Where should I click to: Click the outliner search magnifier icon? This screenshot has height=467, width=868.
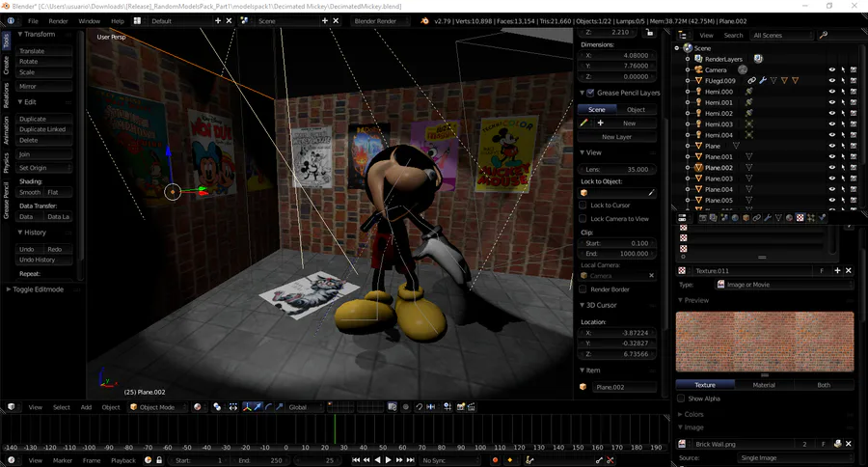coord(824,35)
